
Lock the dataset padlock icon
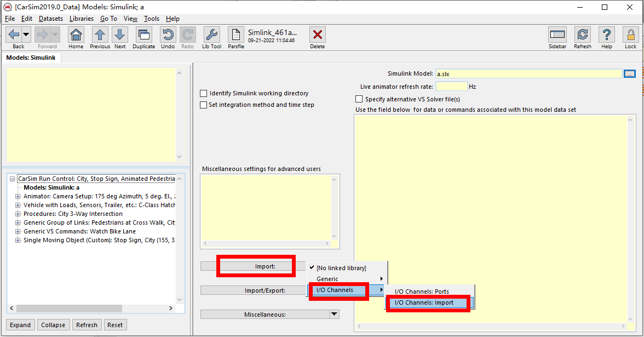630,35
